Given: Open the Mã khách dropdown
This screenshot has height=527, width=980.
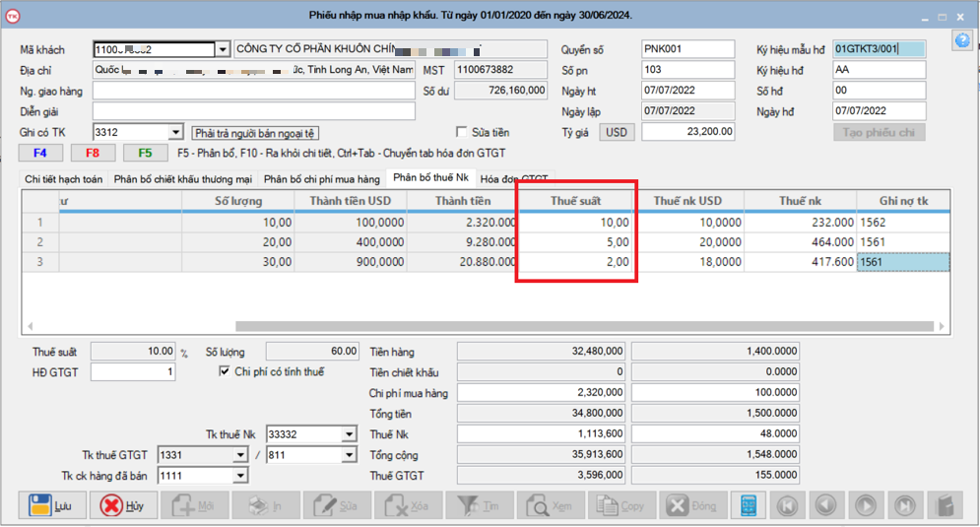Looking at the screenshot, I should [x=223, y=49].
